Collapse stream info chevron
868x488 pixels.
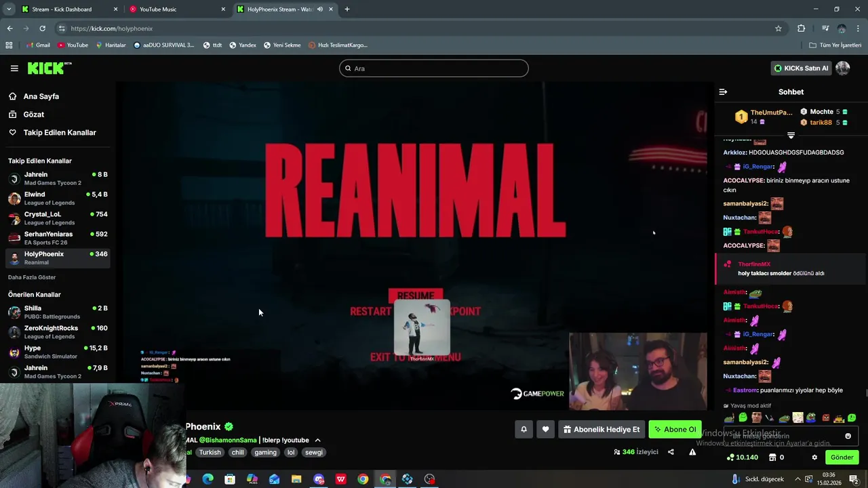pyautogui.click(x=317, y=441)
